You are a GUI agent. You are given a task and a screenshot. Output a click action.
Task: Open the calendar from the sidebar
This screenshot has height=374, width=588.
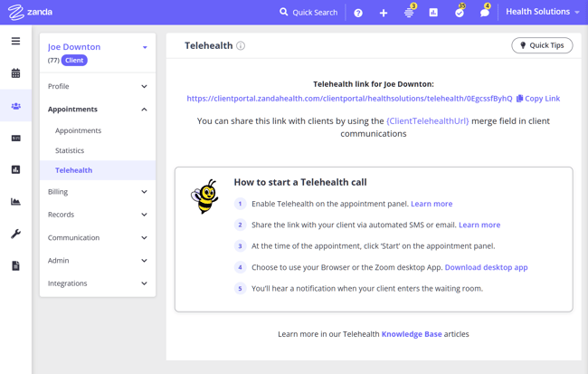tap(15, 73)
